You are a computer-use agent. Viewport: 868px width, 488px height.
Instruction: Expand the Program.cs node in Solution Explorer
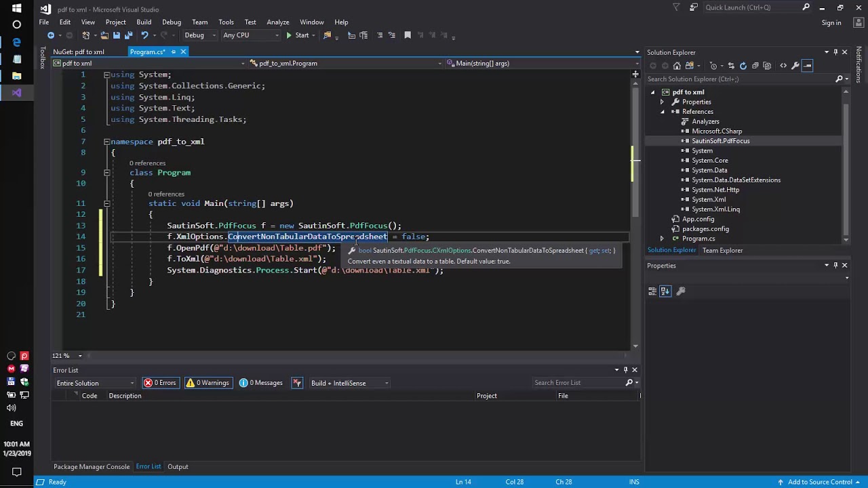(662, 239)
